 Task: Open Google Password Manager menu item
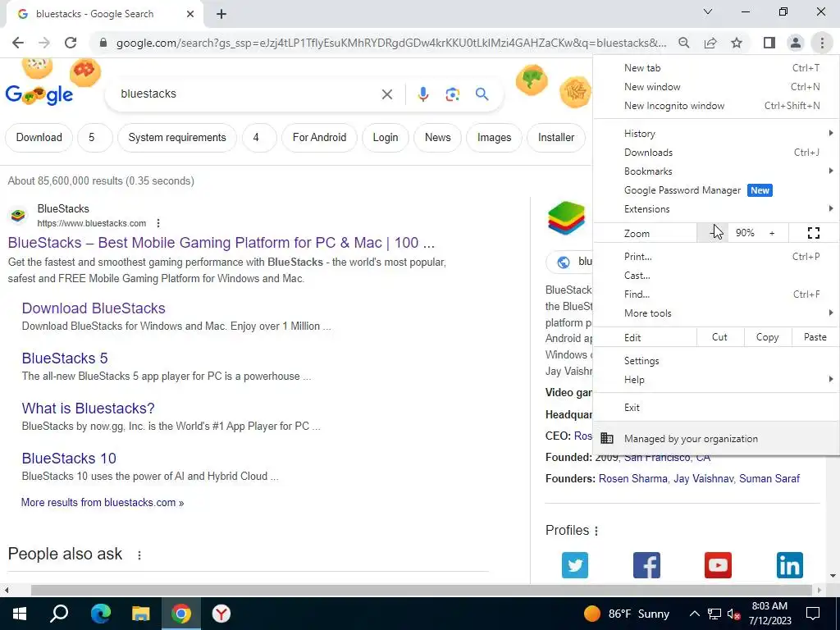[716, 190]
